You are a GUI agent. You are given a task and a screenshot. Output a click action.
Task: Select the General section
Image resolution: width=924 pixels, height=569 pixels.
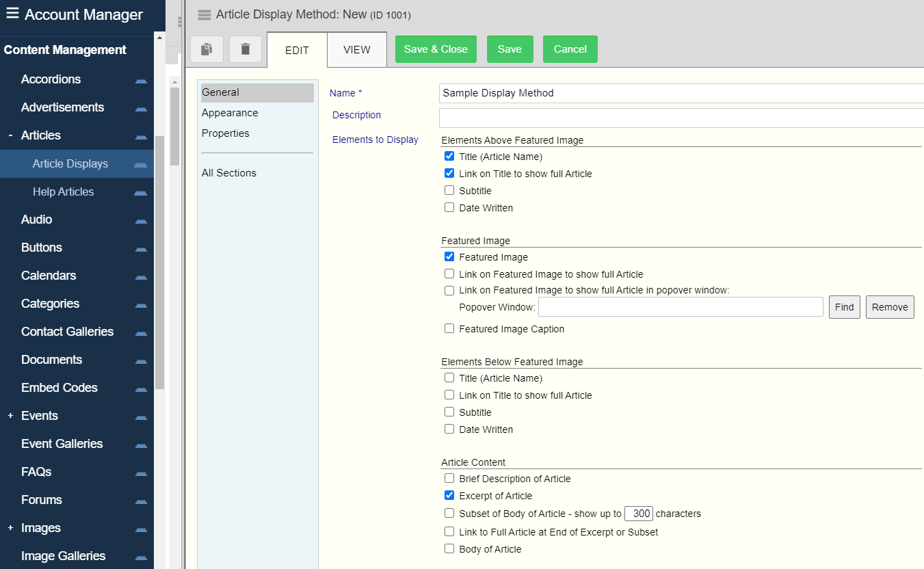257,92
